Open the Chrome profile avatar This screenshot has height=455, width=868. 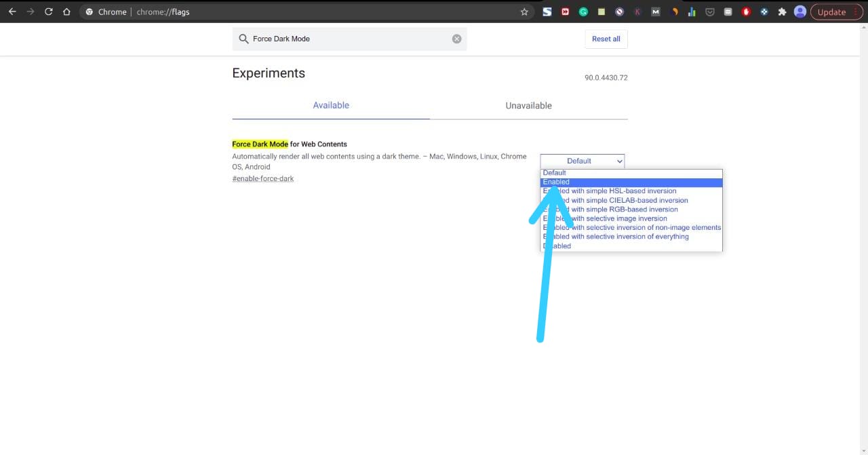tap(800, 12)
